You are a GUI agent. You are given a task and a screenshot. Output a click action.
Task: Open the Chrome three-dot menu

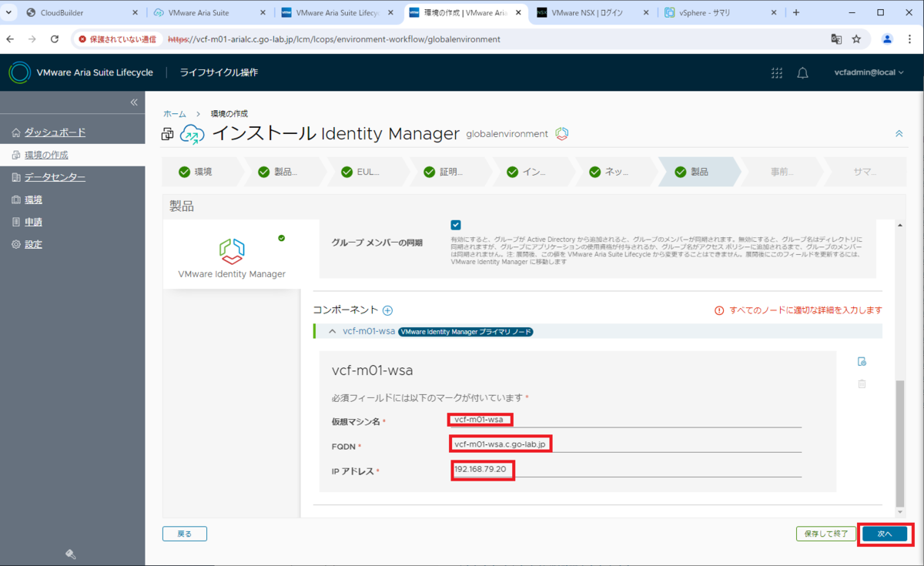tap(911, 39)
